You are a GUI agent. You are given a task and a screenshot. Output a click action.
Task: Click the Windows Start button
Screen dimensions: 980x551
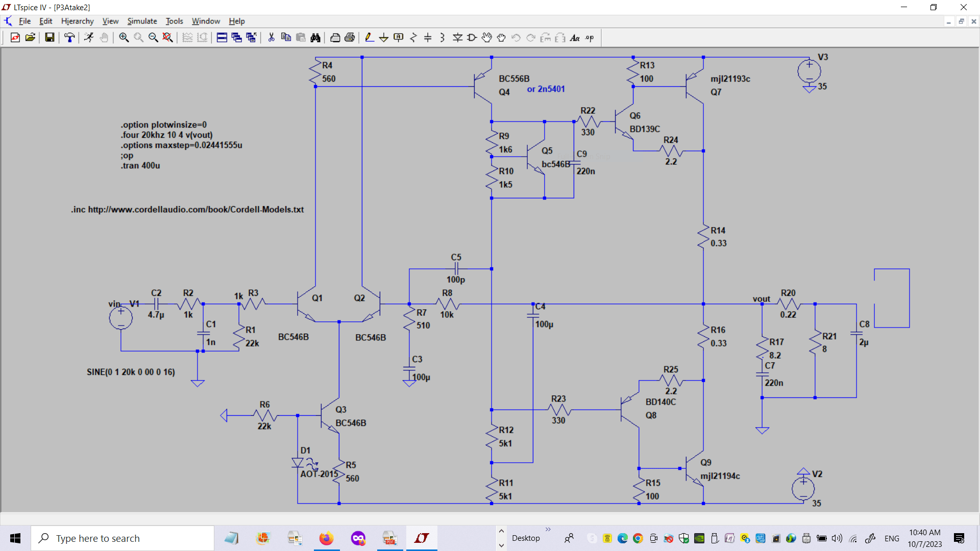(15, 538)
